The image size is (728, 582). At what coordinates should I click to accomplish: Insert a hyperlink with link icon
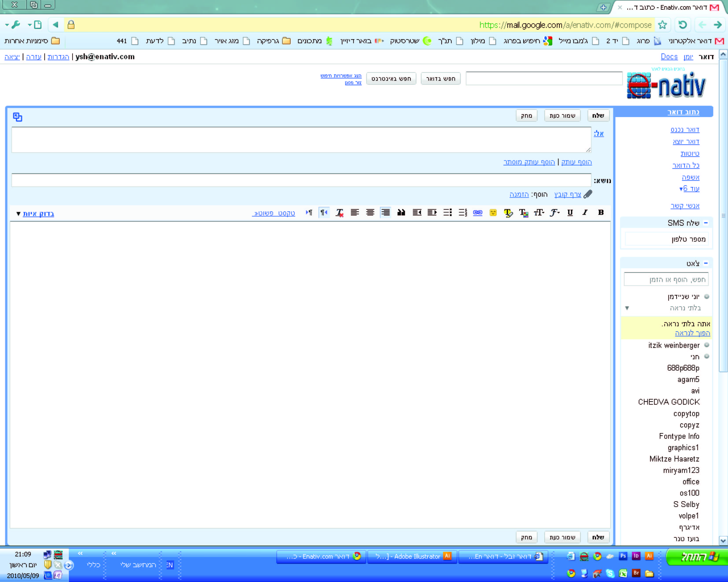tap(477, 213)
